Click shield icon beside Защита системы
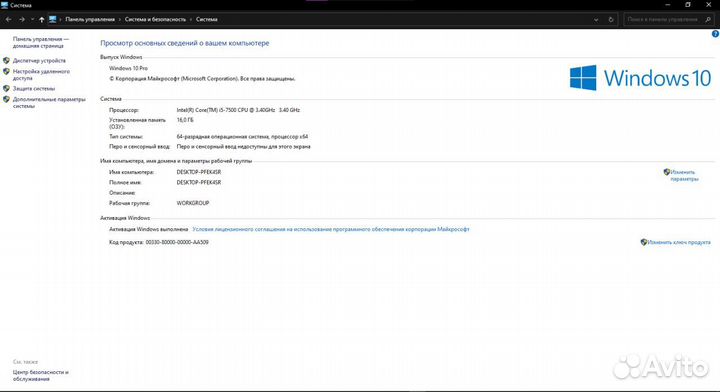 [6, 88]
